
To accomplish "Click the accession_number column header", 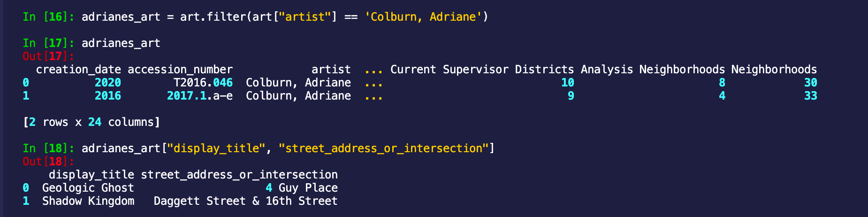I will point(180,70).
